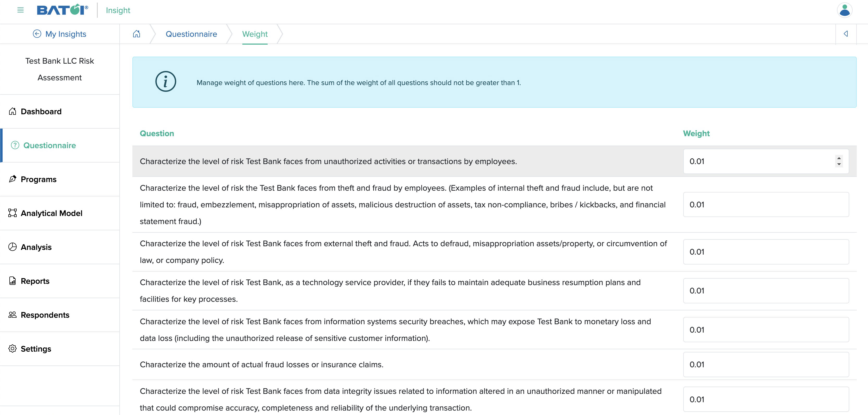Edit weight for data integrity issues question

point(766,399)
